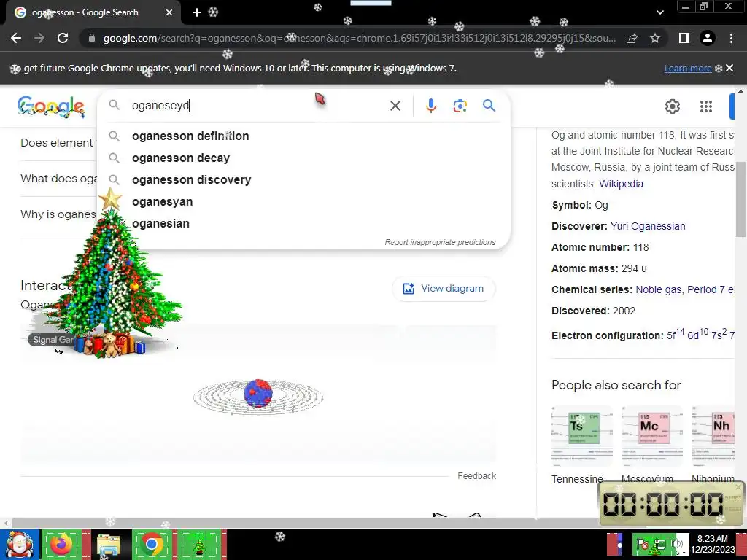Open the electron configuration link
Viewport: 747px width, 560px height.
(700, 334)
